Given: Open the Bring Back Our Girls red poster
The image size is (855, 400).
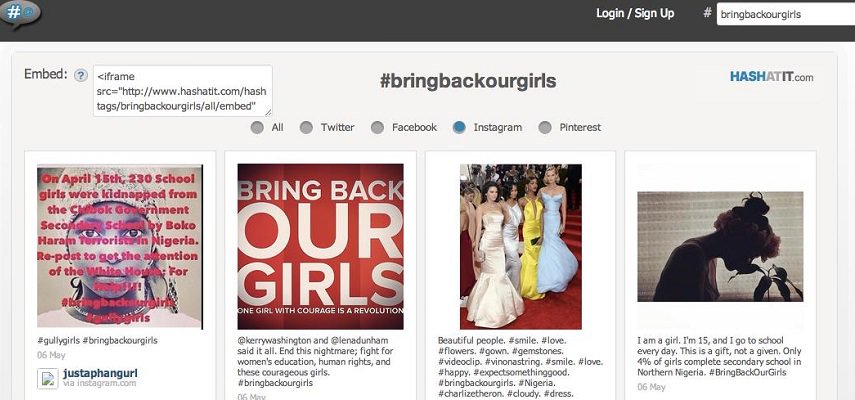Looking at the screenshot, I should coord(321,247).
